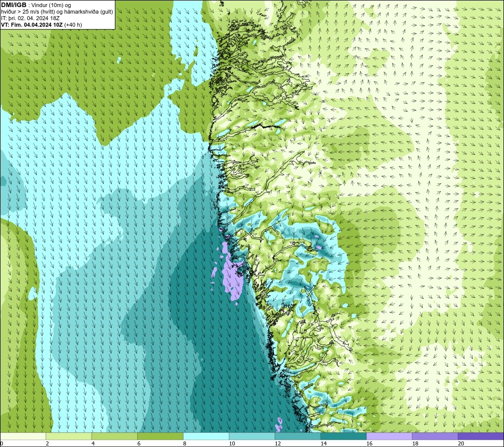Click the 0–2 m/s pale legend swatch
This screenshot has height=447, width=504.
tap(23, 436)
